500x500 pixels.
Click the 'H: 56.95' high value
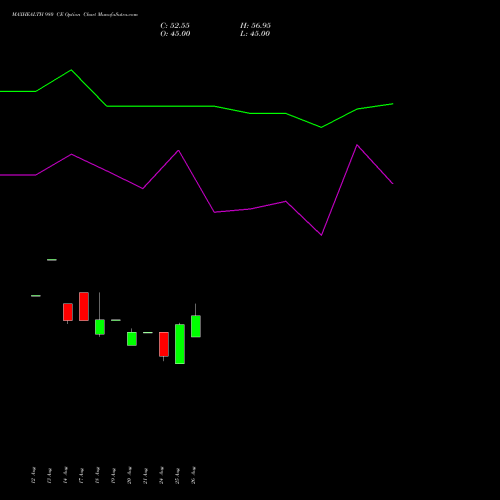(x=255, y=26)
